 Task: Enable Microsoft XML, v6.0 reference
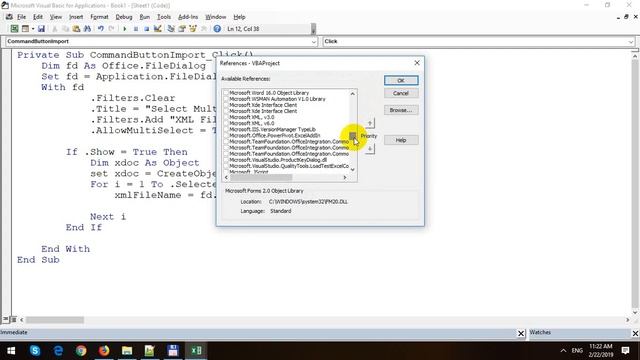226,123
